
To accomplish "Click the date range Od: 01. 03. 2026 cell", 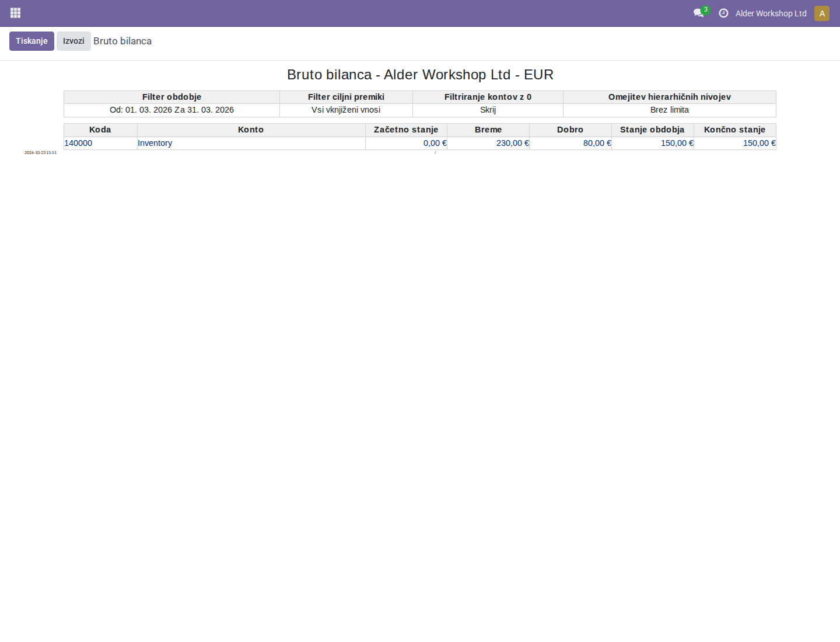I will click(171, 110).
